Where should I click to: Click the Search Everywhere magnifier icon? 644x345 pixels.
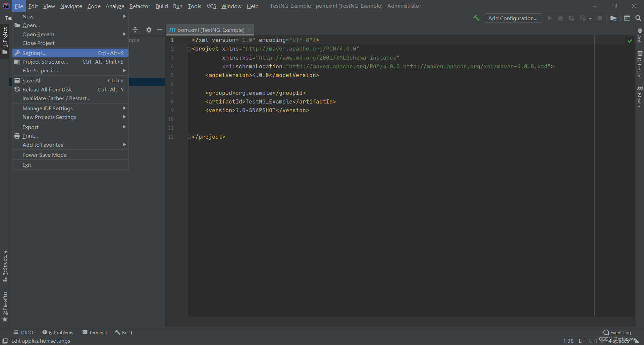click(638, 18)
